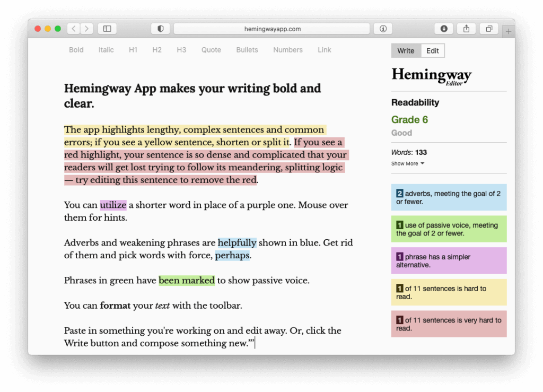The image size is (543, 392).
Task: Click the yellow hard to read card
Action: pos(449,292)
